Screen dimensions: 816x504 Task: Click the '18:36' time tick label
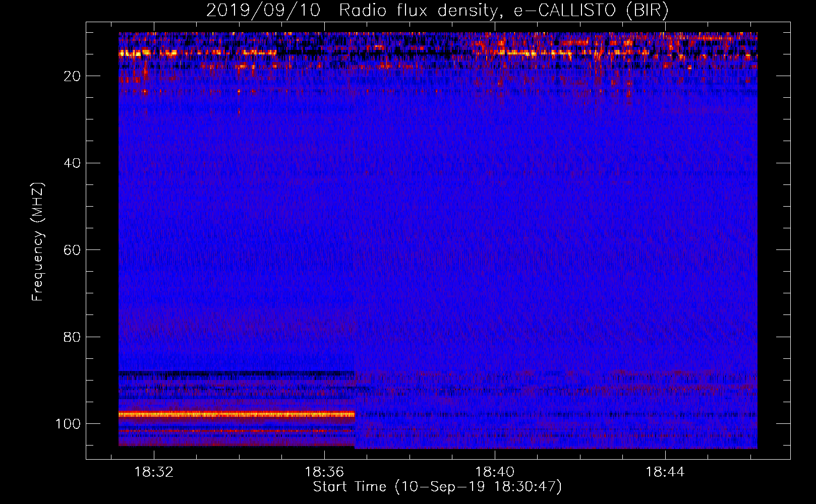click(324, 472)
